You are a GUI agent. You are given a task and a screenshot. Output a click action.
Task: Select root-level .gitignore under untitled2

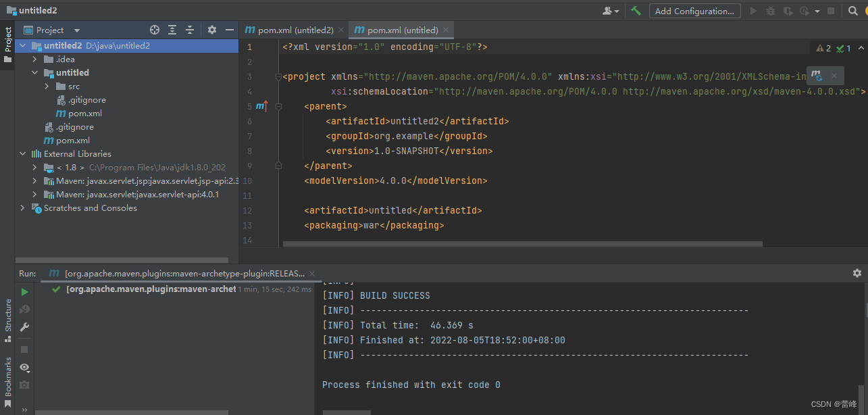(x=70, y=127)
